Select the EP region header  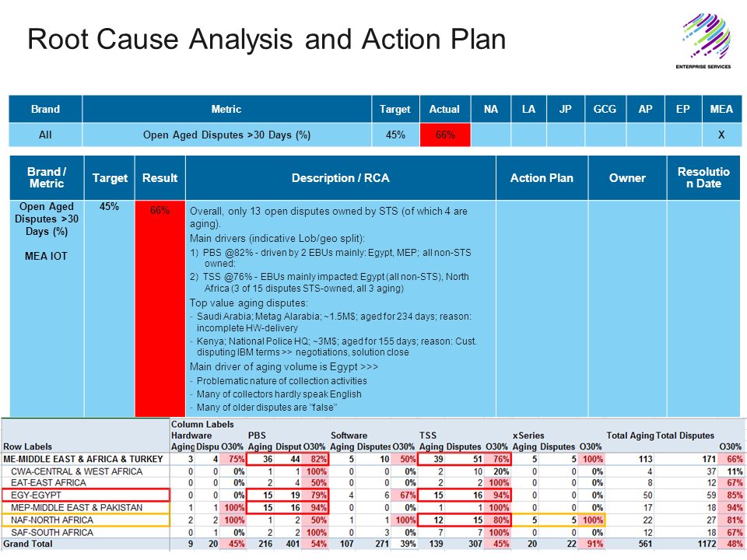click(682, 109)
